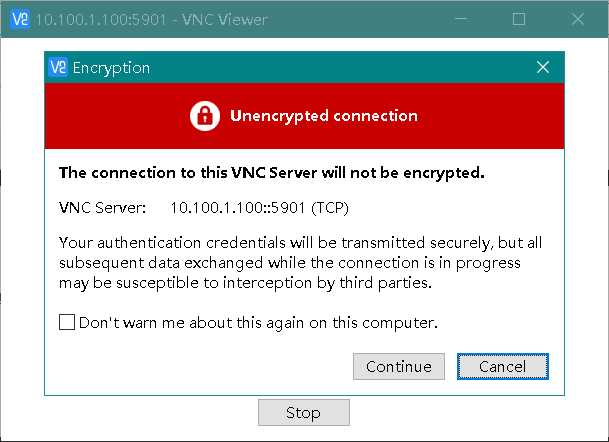Close the main VNC Viewer window
609x442 pixels.
[578, 19]
